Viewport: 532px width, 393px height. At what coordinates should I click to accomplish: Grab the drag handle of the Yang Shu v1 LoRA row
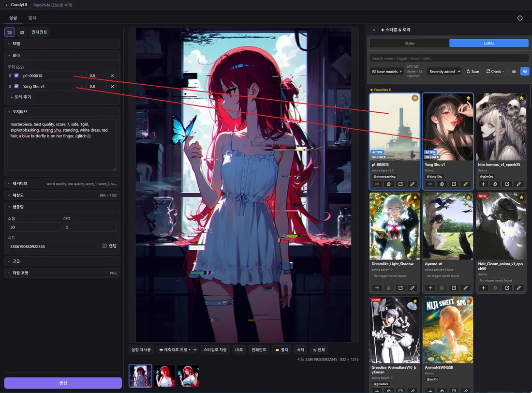10,86
